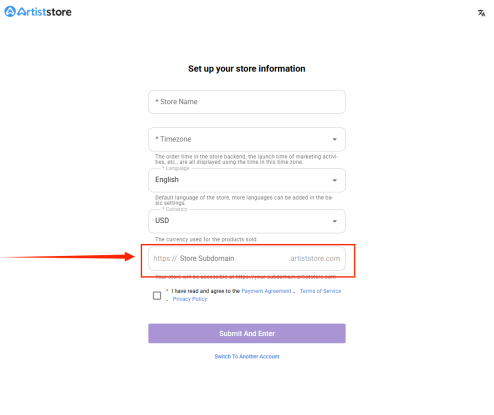
Task: Expand the Currency dropdown showing USD
Action: (247, 221)
